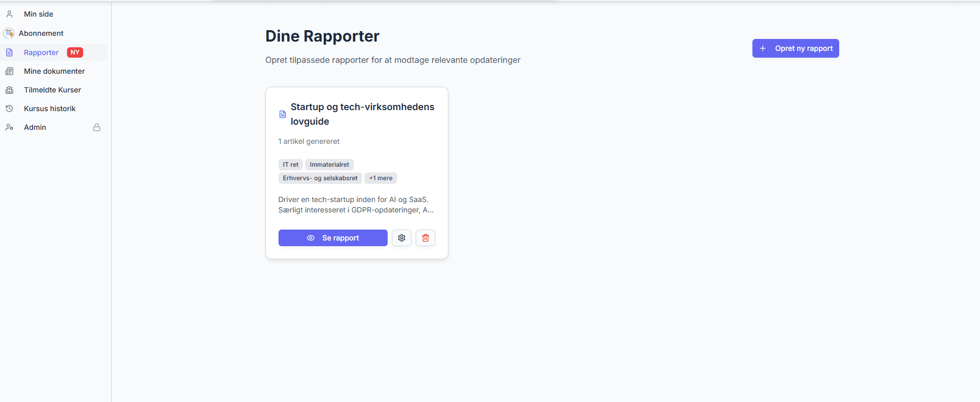Click the NY badge next to Rapporter
The height and width of the screenshot is (402, 980).
point(75,52)
